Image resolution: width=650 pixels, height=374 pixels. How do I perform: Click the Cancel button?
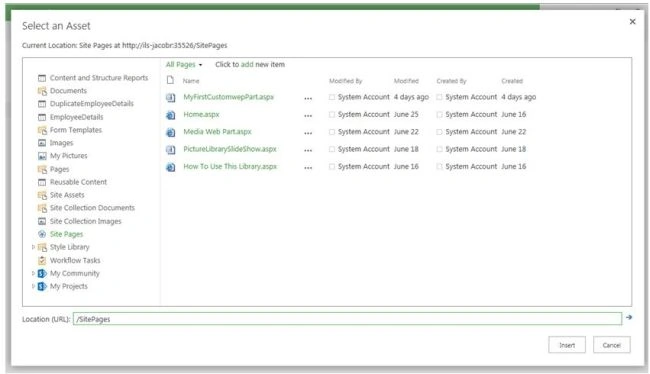tap(612, 345)
